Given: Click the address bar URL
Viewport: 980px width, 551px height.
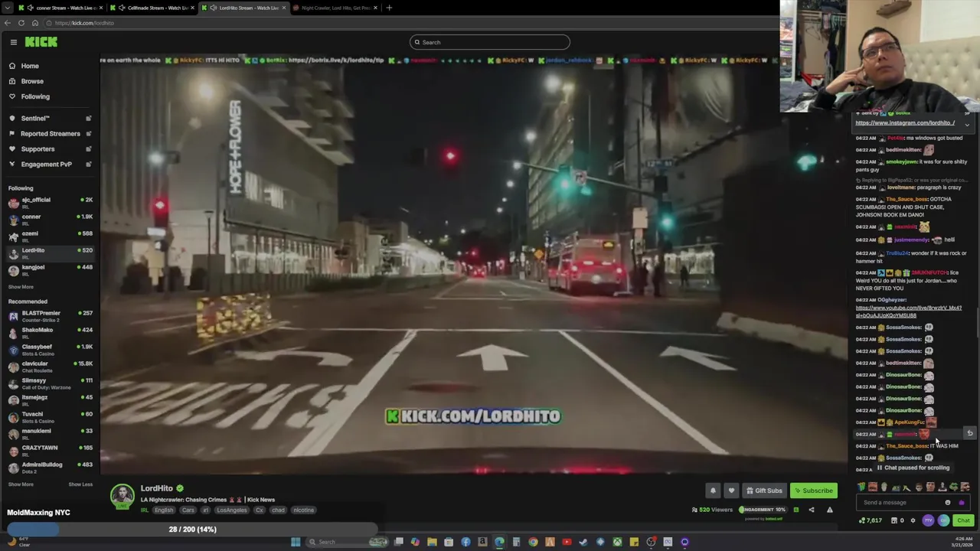Looking at the screenshot, I should 84,23.
